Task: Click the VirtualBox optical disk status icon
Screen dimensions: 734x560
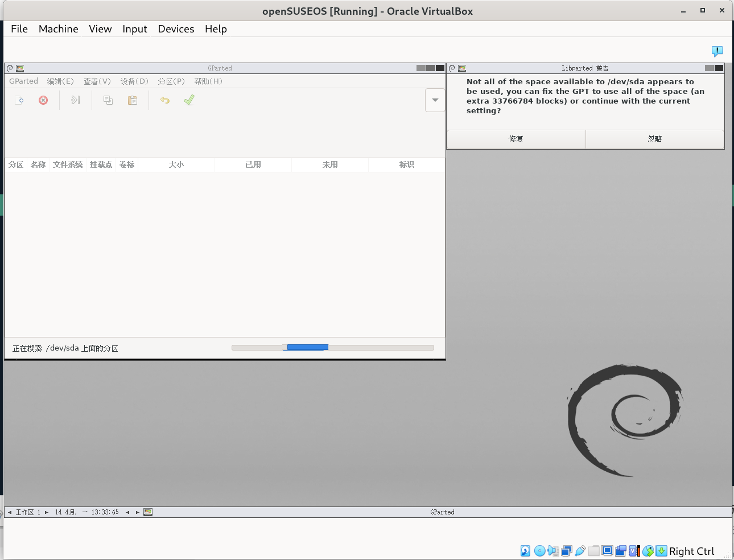Action: (x=539, y=551)
